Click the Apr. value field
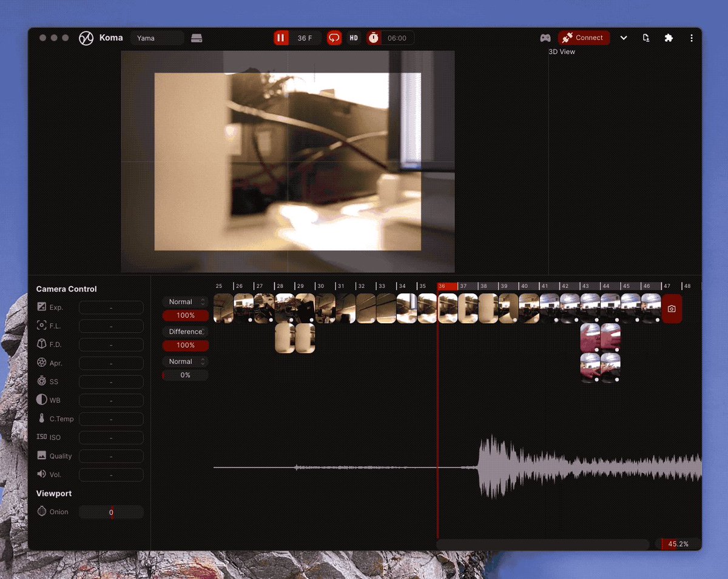728x579 pixels. point(111,363)
